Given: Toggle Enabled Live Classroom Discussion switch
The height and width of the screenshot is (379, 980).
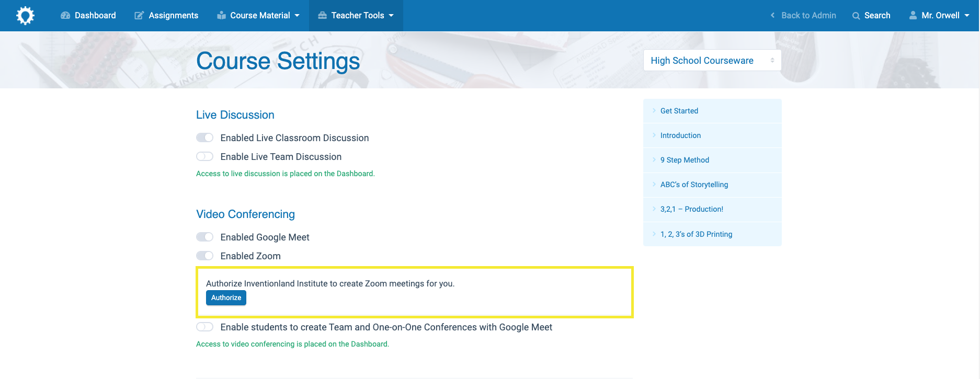Looking at the screenshot, I should (x=204, y=137).
